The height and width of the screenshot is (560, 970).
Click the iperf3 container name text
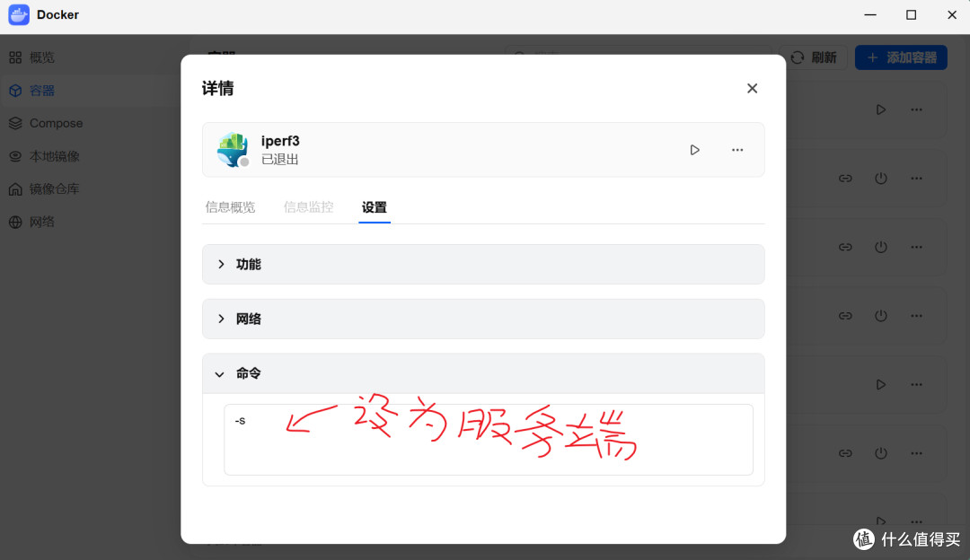tap(280, 141)
